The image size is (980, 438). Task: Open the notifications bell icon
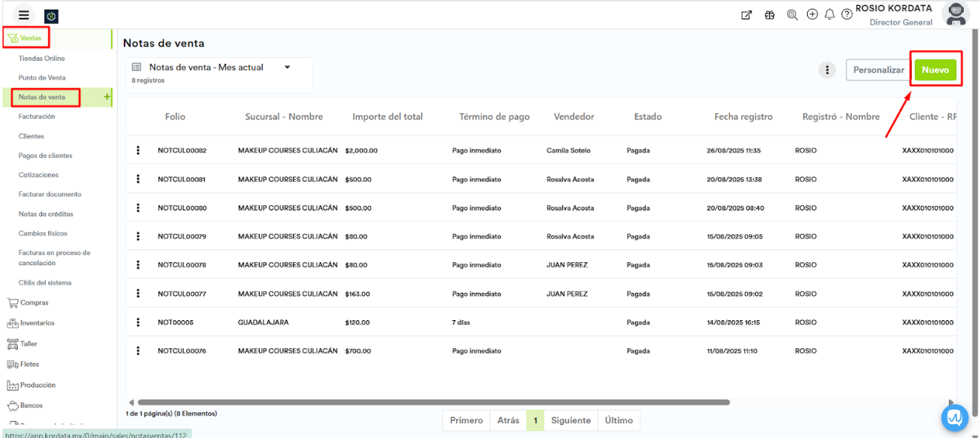tap(829, 15)
